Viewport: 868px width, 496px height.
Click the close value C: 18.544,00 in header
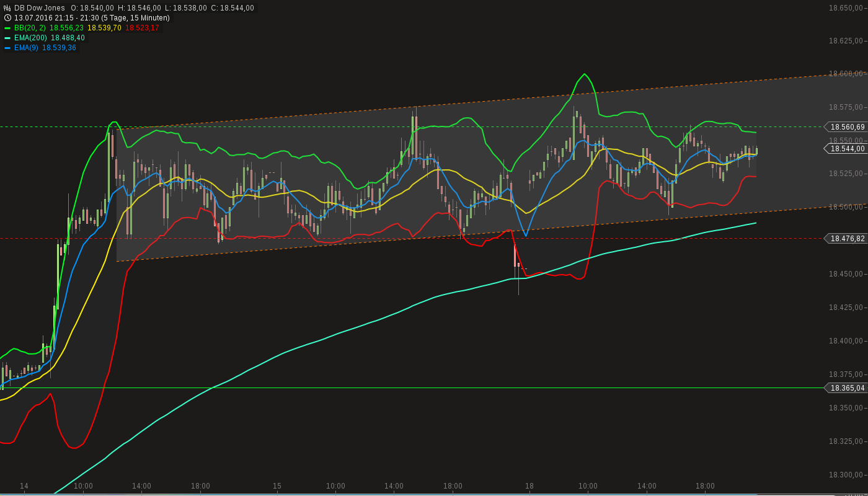pos(232,8)
